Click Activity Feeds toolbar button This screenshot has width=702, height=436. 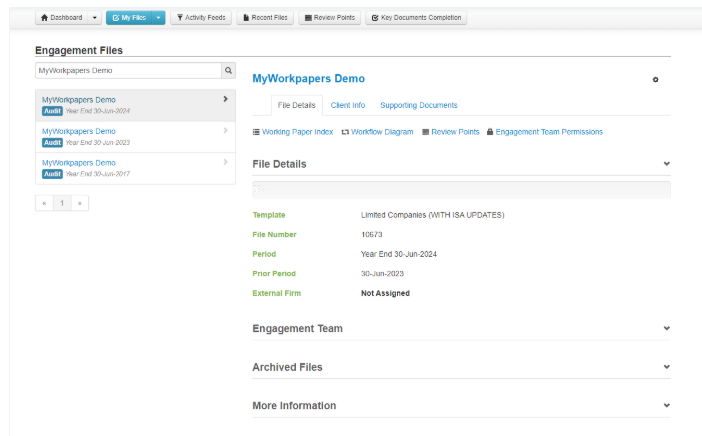pos(200,17)
